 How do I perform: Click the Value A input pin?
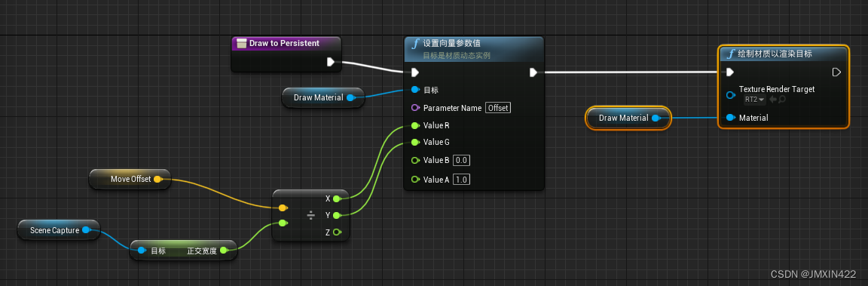pos(415,179)
